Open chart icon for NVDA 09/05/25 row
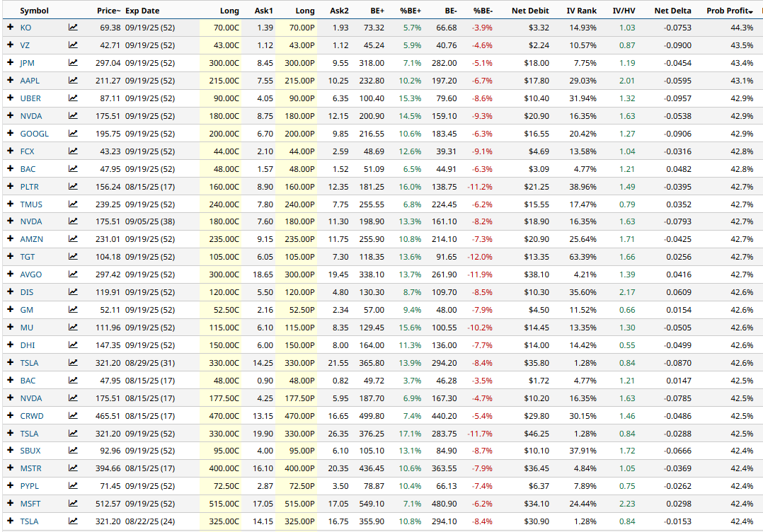Screen dimensions: 763x532 coord(73,221)
